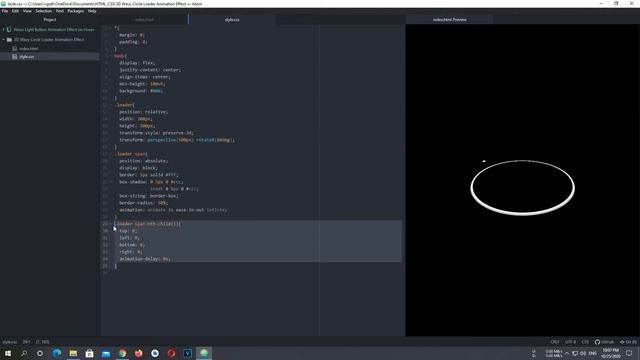Click the index.html file icon in tree
The height and width of the screenshot is (360, 640).
(15, 49)
